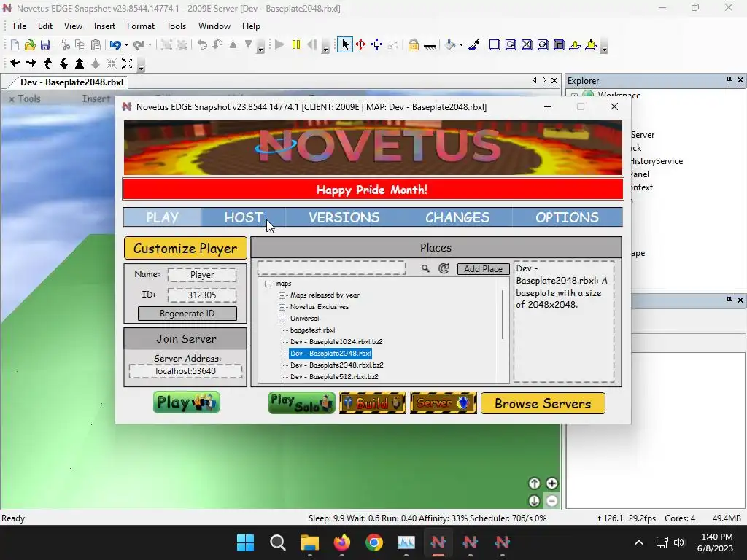Viewport: 747px width, 560px height.
Task: Open the paint bucket color dropdown arrow
Action: click(461, 44)
